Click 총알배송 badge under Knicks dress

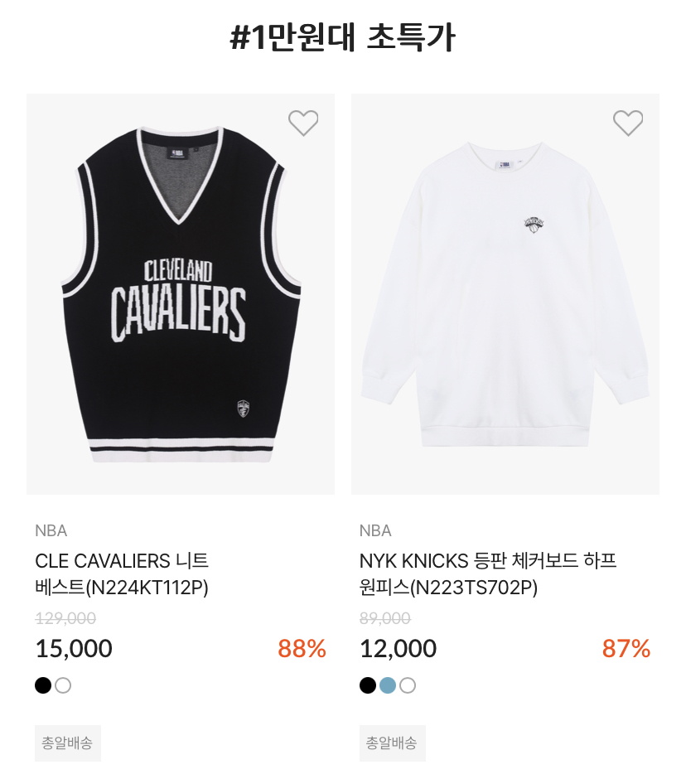tap(393, 743)
